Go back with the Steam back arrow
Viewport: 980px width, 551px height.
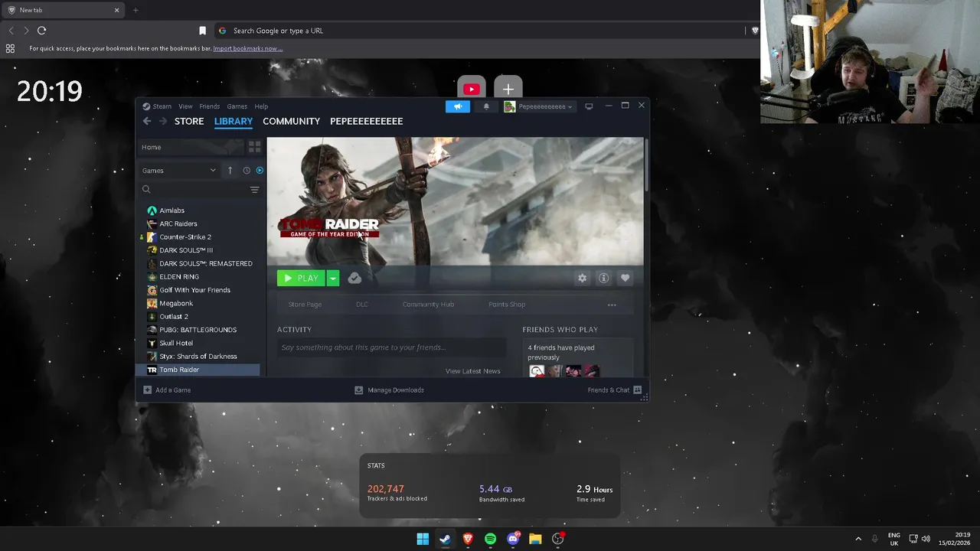coord(147,121)
